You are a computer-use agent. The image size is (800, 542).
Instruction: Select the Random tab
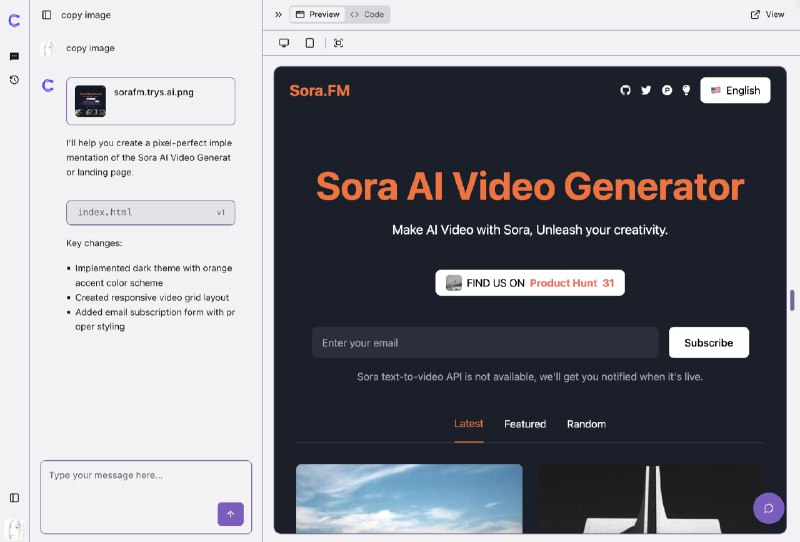(586, 424)
